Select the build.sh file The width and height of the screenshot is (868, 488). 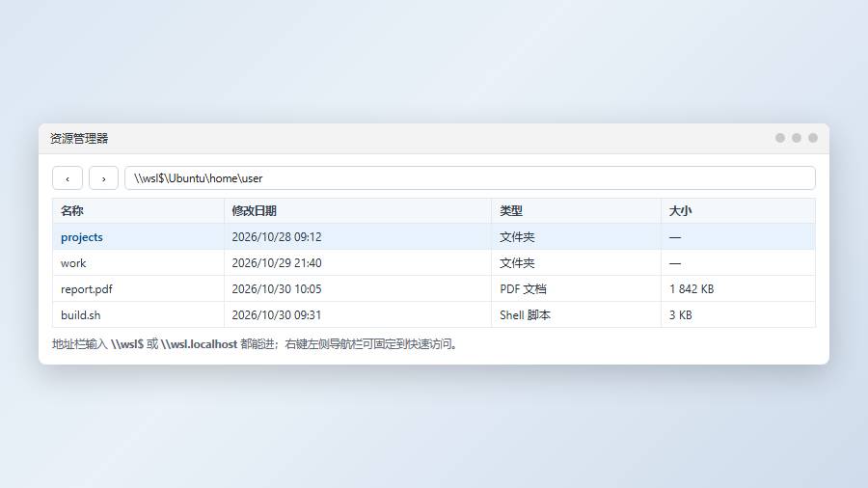[x=81, y=314]
